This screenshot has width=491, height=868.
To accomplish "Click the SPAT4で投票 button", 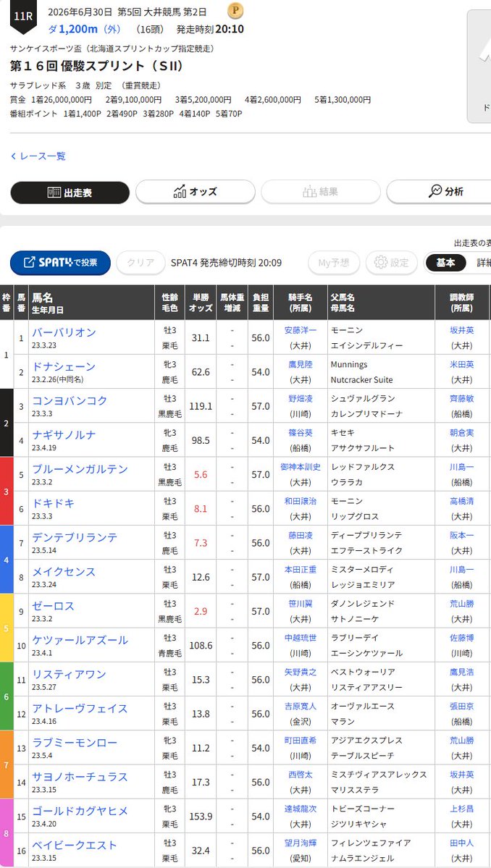I will [x=60, y=262].
